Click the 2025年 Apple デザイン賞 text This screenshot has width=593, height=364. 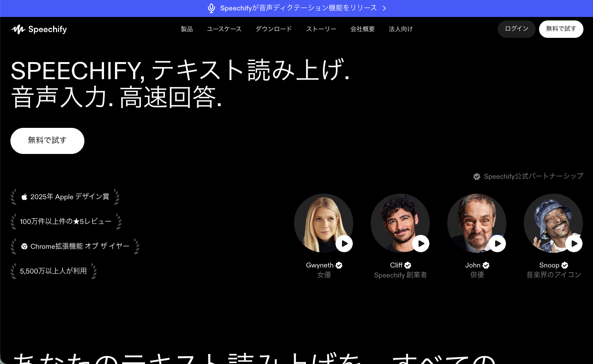[x=70, y=197]
